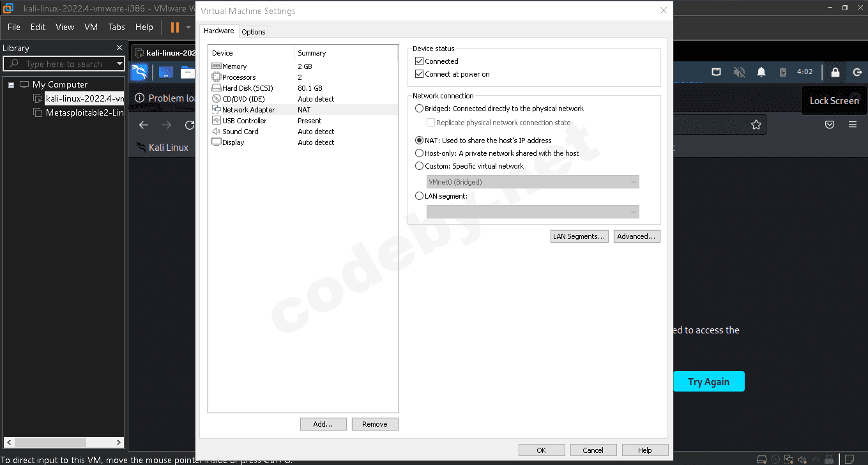Click the dialog Help button
Viewport: 868px width, 465px height.
click(645, 450)
